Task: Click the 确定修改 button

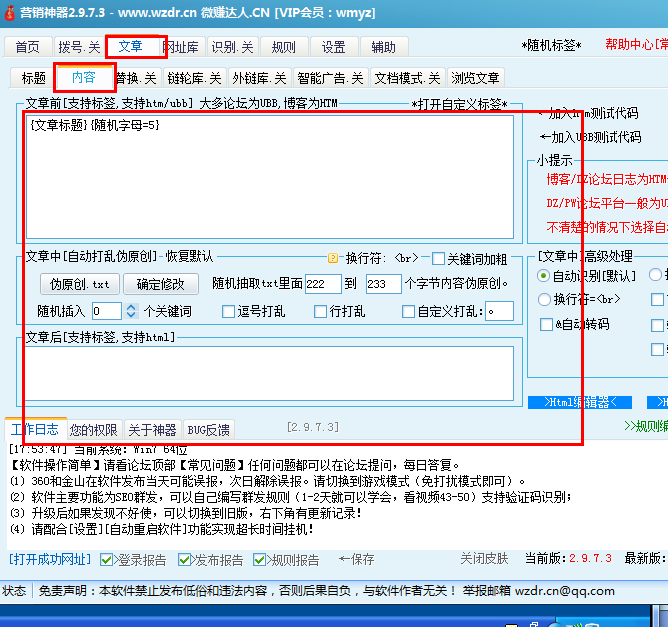Action: click(161, 284)
